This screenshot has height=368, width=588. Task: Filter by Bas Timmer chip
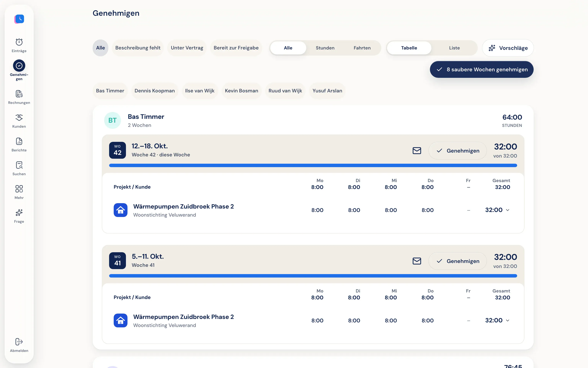tap(110, 91)
